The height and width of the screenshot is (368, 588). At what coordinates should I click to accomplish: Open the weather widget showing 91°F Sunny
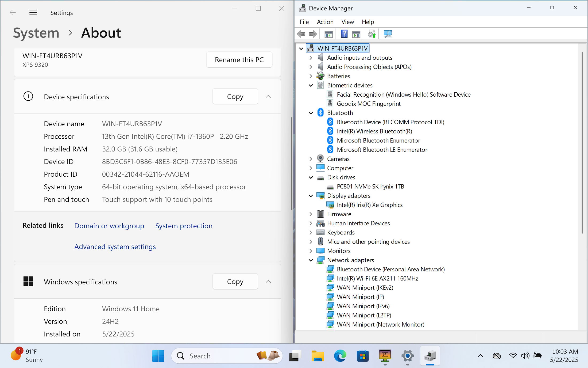pyautogui.click(x=27, y=356)
